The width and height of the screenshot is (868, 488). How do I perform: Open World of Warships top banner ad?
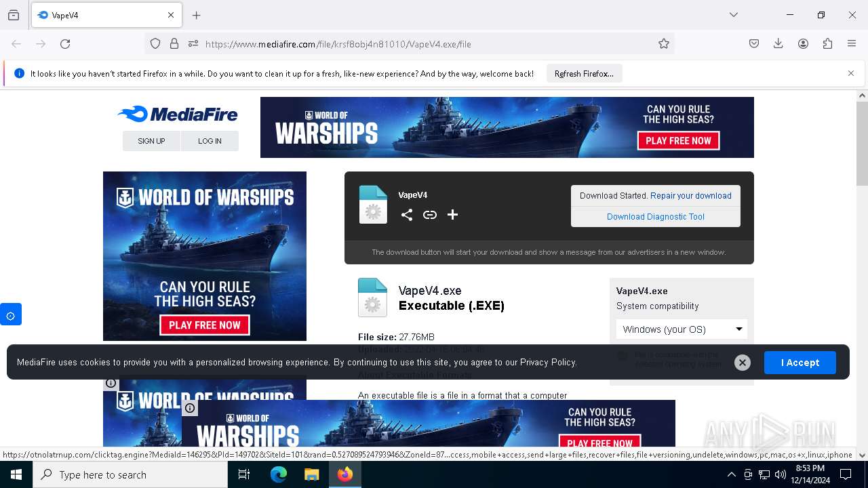pyautogui.click(x=507, y=127)
